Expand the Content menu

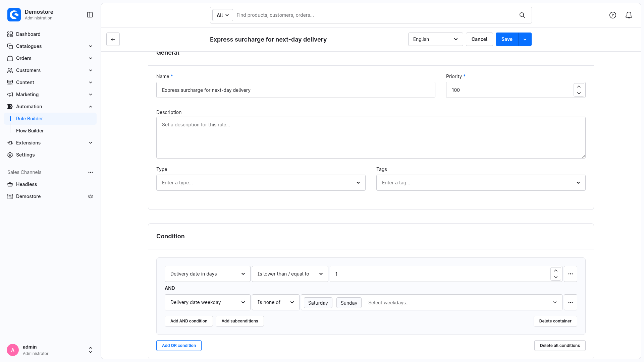(x=50, y=82)
